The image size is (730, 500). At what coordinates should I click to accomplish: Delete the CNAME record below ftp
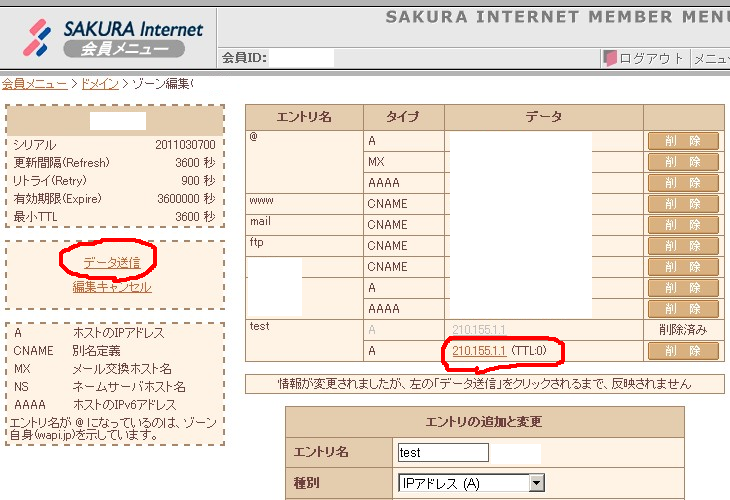683,267
